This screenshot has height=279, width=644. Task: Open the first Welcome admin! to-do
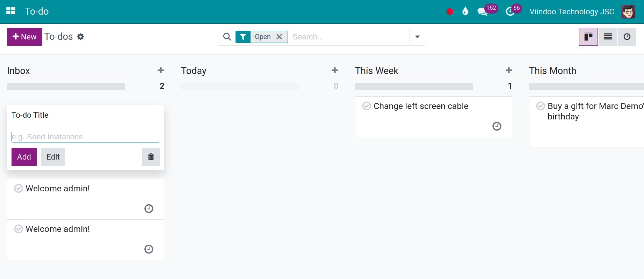[x=86, y=199]
